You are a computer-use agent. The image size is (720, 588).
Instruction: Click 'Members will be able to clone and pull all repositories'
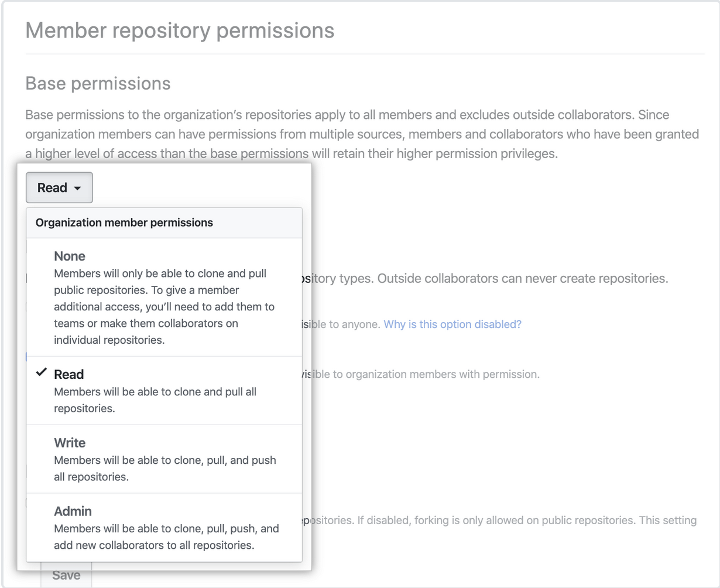coord(155,400)
